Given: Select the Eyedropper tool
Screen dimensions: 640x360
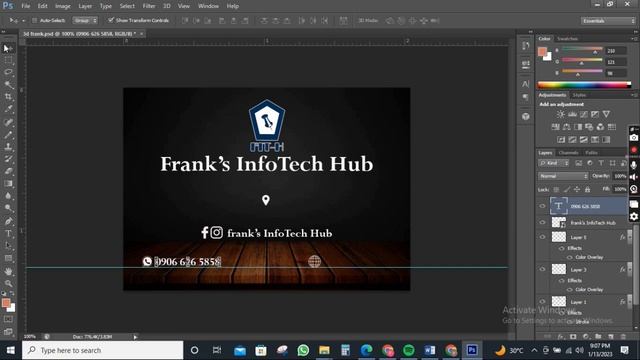Looking at the screenshot, I should (8, 109).
